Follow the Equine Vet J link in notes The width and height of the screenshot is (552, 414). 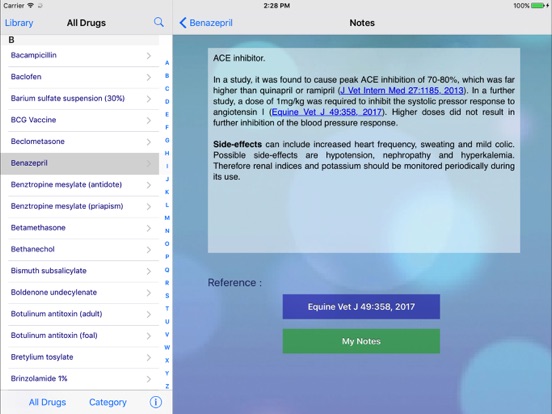click(x=327, y=112)
